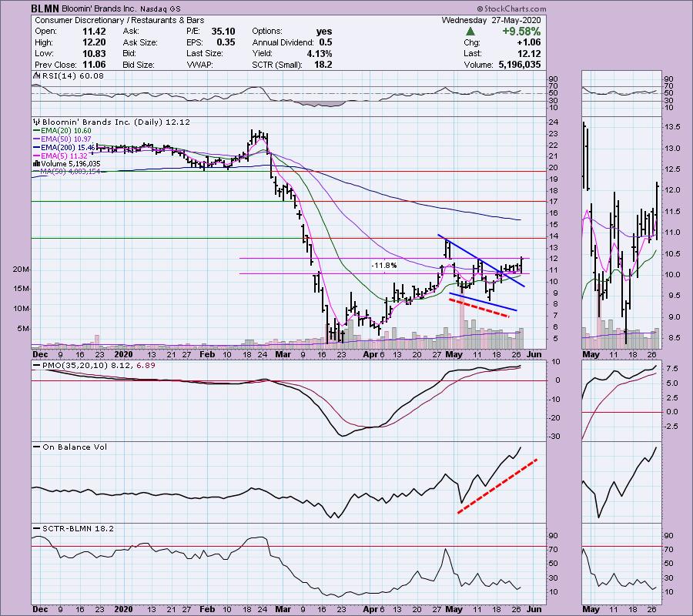Click the -11.8% annotation on chart
This screenshot has width=693, height=616.
(x=383, y=266)
